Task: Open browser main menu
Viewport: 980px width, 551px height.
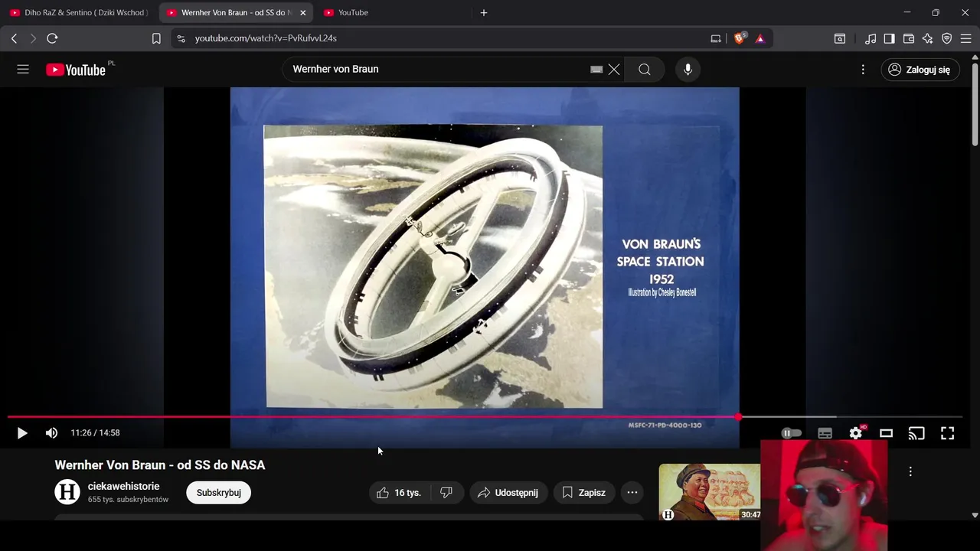Action: pyautogui.click(x=966, y=38)
